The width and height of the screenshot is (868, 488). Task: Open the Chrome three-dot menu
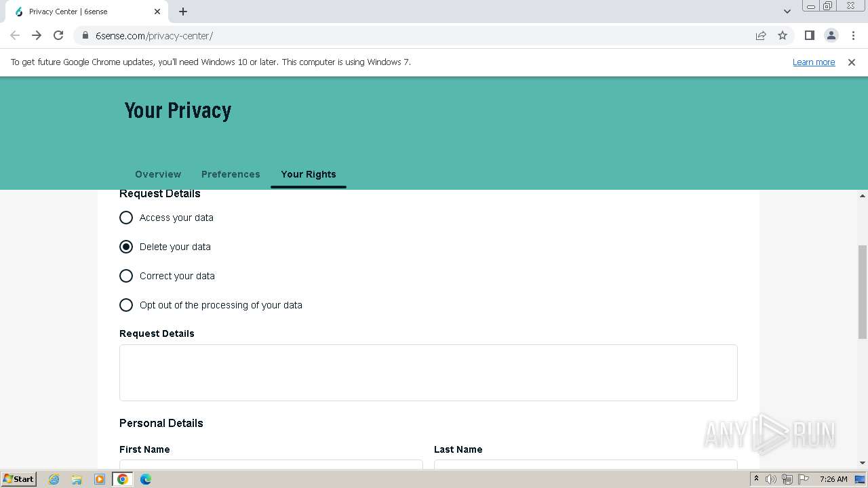pos(852,35)
